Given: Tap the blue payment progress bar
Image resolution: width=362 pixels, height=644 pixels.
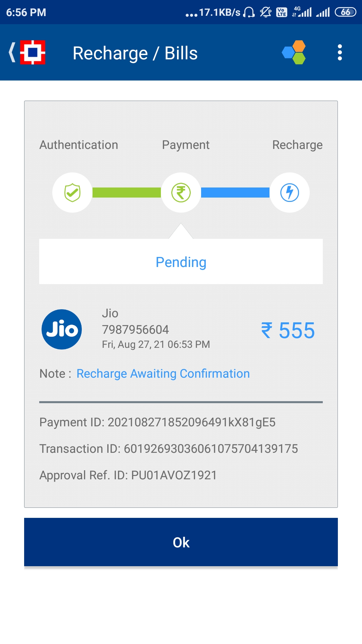Looking at the screenshot, I should coord(235,193).
